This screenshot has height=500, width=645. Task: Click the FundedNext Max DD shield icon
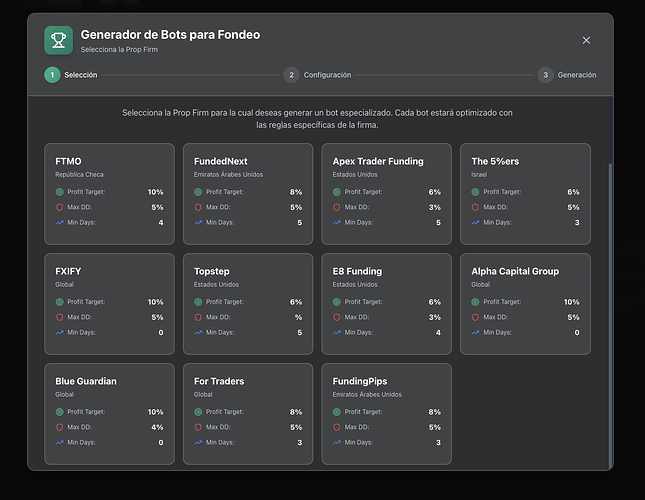(x=198, y=207)
